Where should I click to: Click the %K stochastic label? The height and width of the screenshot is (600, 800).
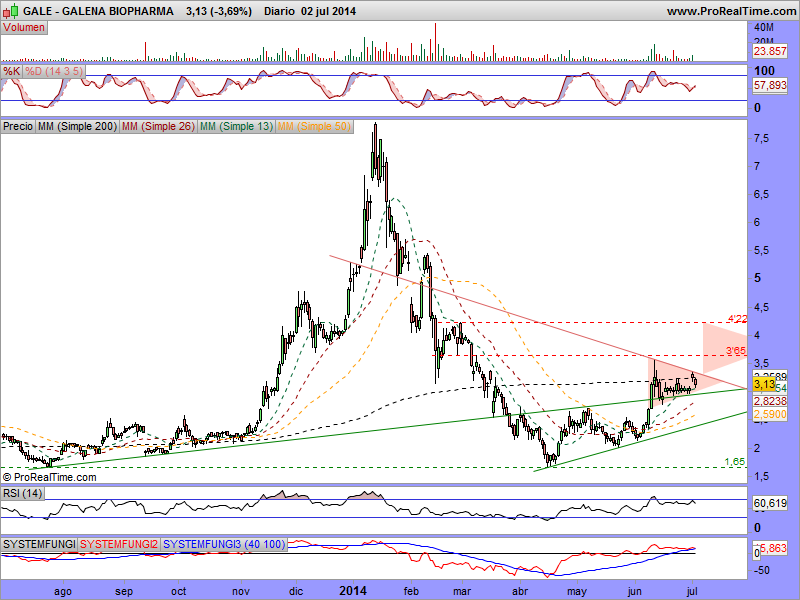coord(11,71)
